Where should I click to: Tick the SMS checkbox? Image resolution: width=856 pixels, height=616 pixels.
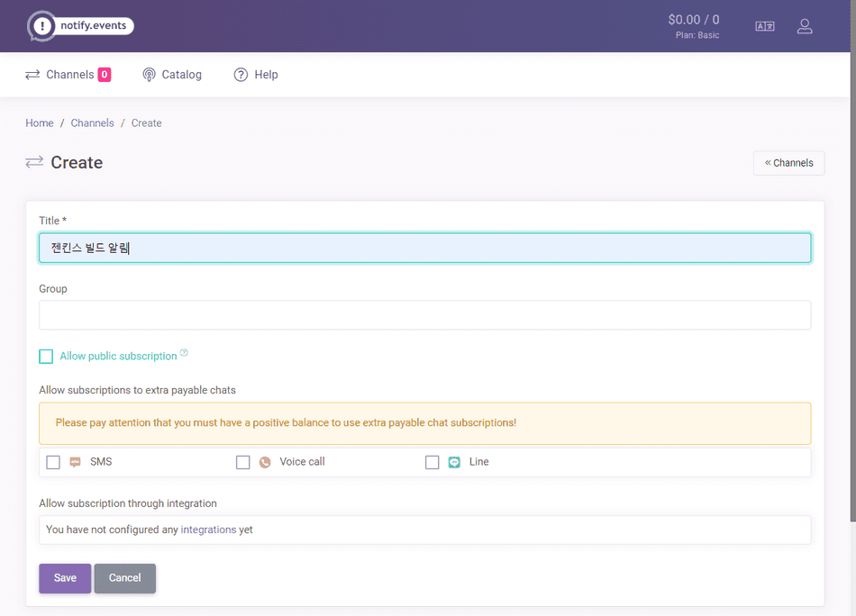point(53,462)
